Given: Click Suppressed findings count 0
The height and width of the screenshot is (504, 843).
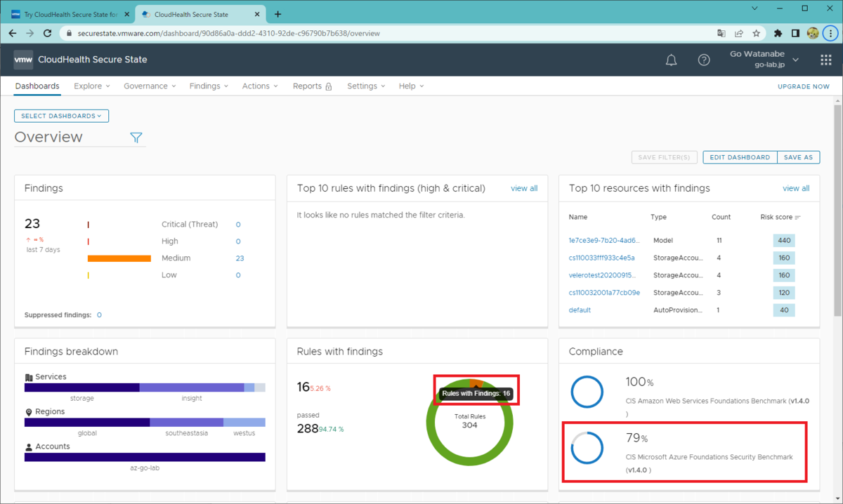Looking at the screenshot, I should (x=99, y=315).
